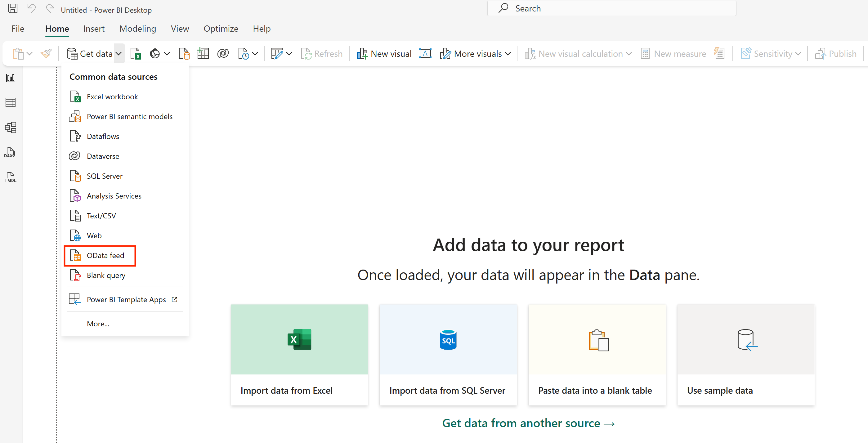Open Model view in left sidebar
This screenshot has height=443, width=868.
pos(11,127)
